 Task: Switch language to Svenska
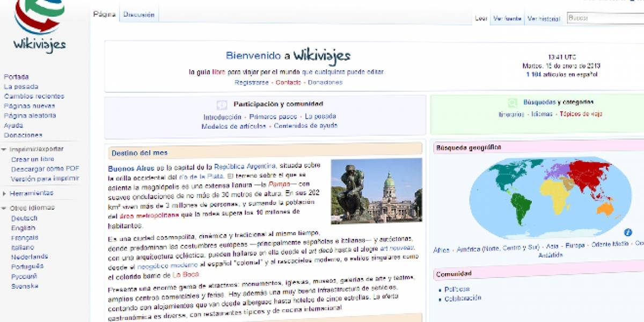pyautogui.click(x=25, y=286)
